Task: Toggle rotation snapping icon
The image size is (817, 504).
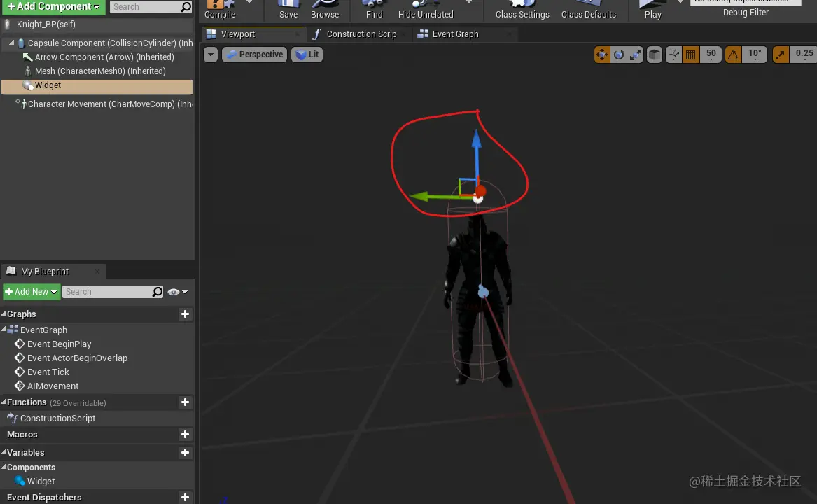Action: point(733,55)
